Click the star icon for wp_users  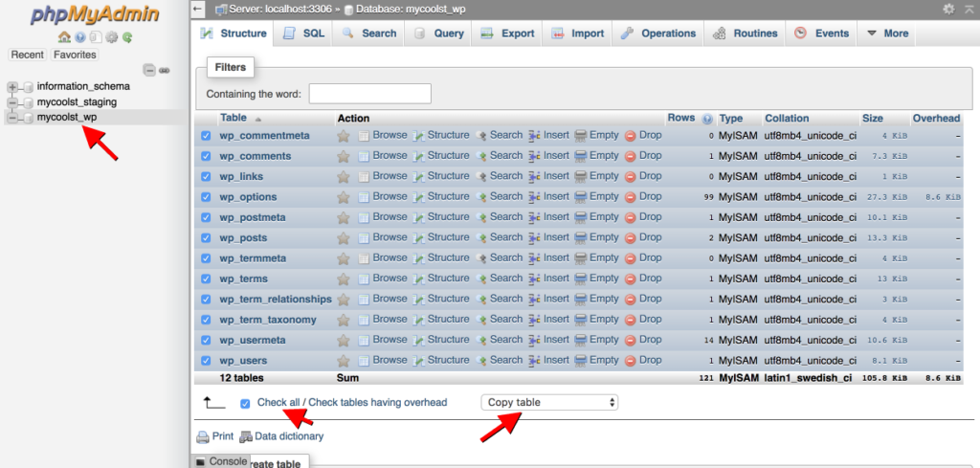(344, 361)
